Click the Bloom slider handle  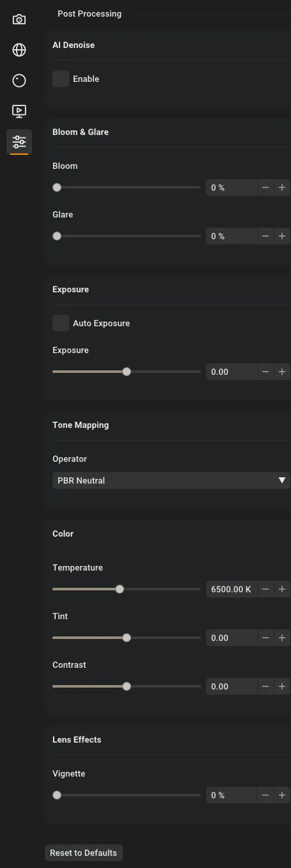(57, 187)
